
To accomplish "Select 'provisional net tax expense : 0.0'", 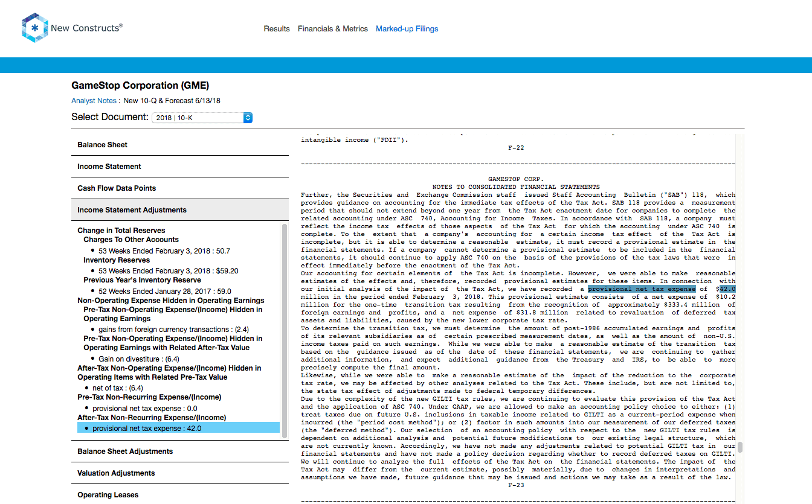I will click(x=145, y=409).
